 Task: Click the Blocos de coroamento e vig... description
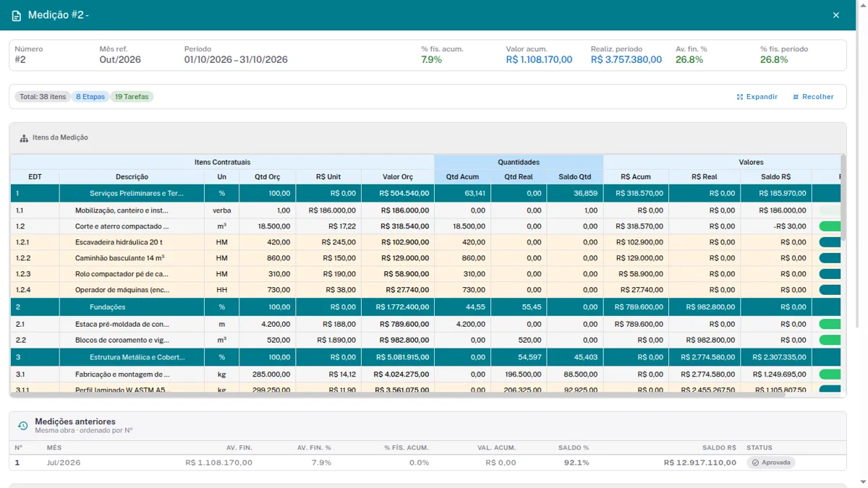tap(122, 341)
